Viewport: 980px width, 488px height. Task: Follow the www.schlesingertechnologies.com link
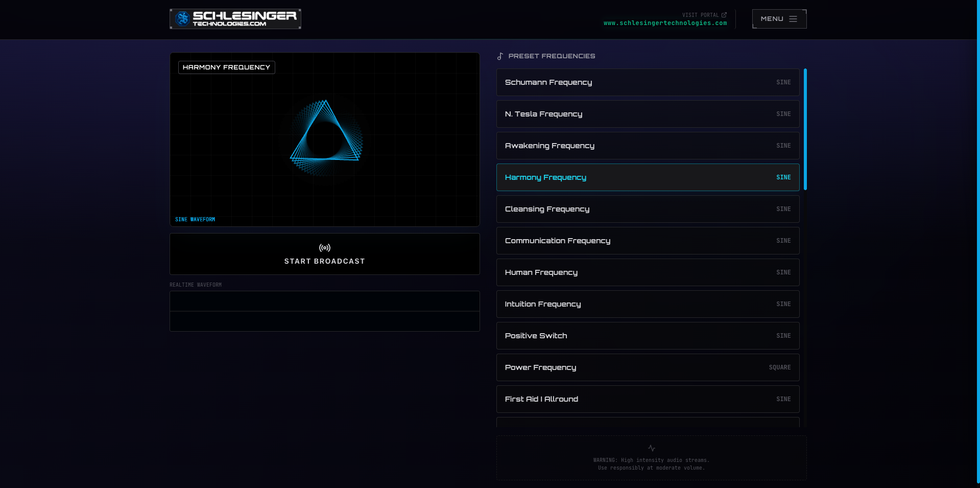tap(665, 23)
